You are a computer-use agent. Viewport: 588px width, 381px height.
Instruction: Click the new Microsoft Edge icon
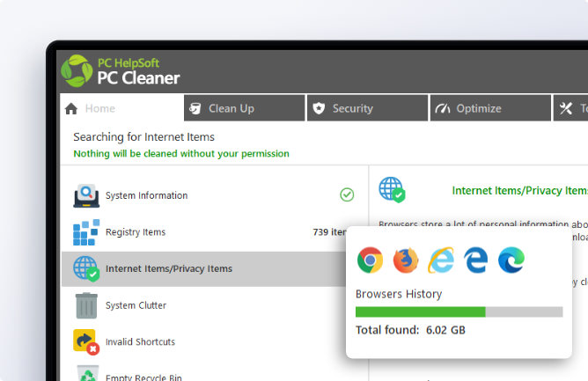click(x=511, y=260)
